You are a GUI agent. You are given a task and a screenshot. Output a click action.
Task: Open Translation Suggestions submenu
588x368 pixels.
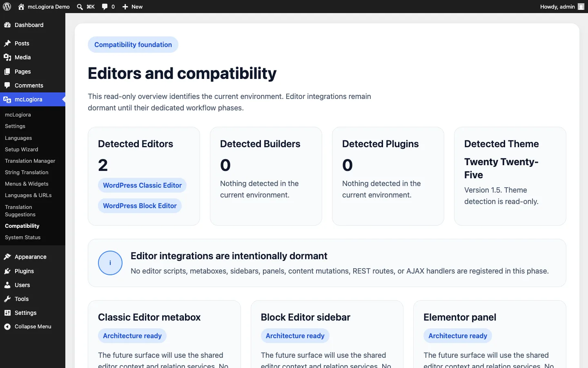[20, 211]
